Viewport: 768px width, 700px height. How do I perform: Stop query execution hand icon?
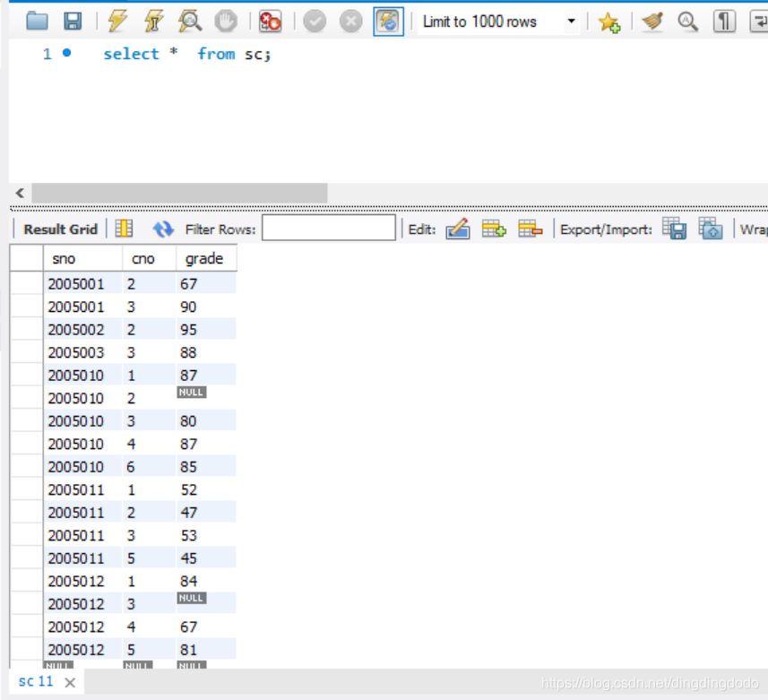226,22
